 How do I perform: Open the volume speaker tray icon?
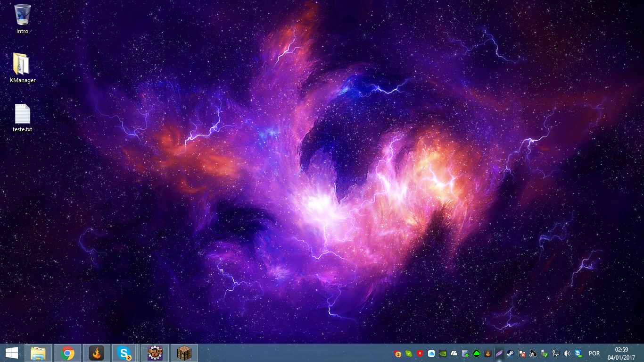click(x=567, y=354)
